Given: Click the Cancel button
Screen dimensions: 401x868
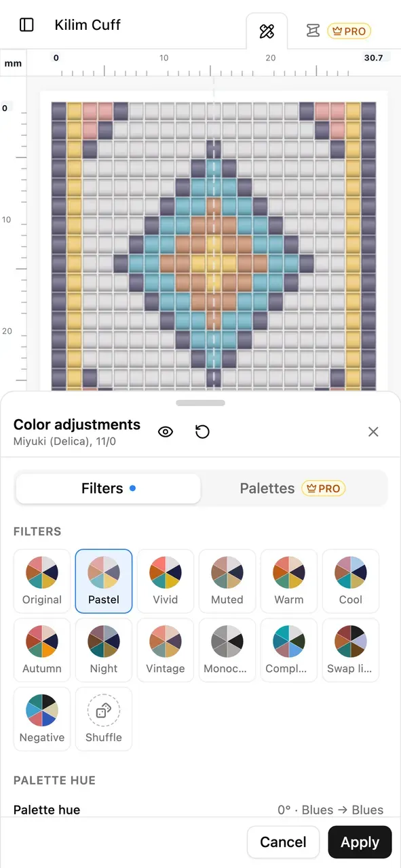Looking at the screenshot, I should coord(283,842).
